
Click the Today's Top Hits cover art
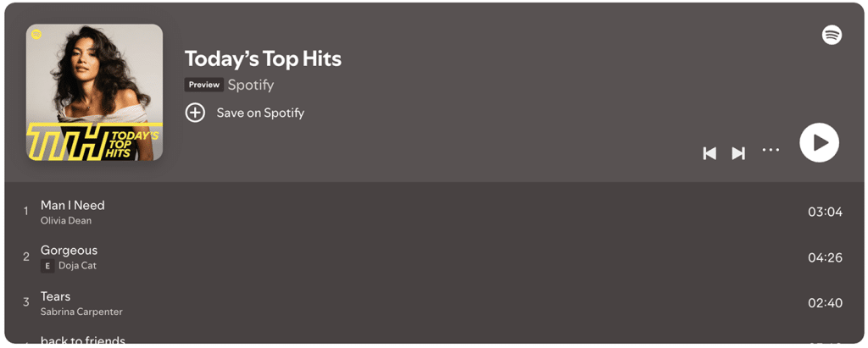point(94,92)
